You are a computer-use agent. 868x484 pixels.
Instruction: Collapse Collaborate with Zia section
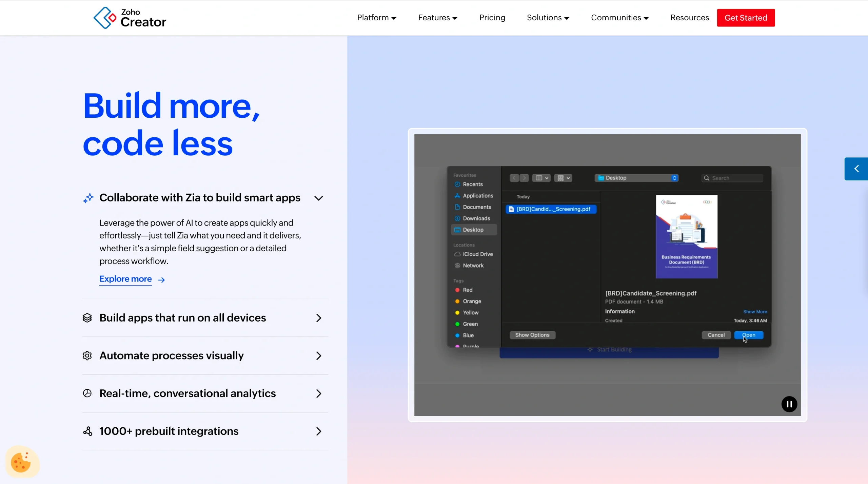[318, 198]
